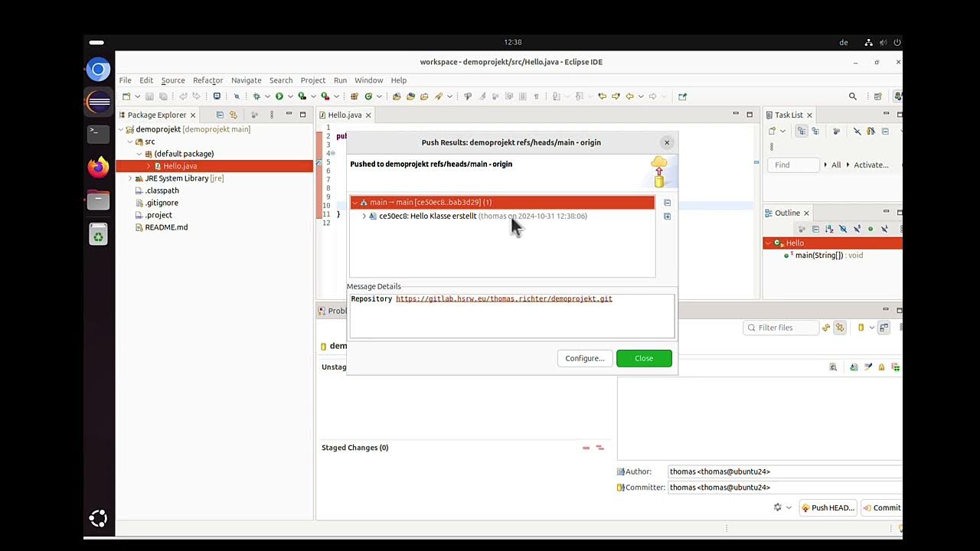Open the Run button dropdown arrow

click(x=290, y=96)
